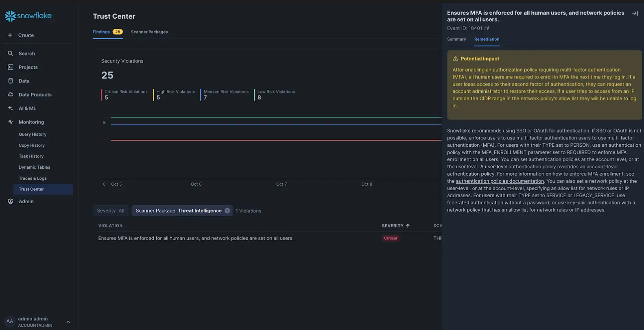
Task: Switch to the Scanner Packages tab
Action: click(x=149, y=32)
